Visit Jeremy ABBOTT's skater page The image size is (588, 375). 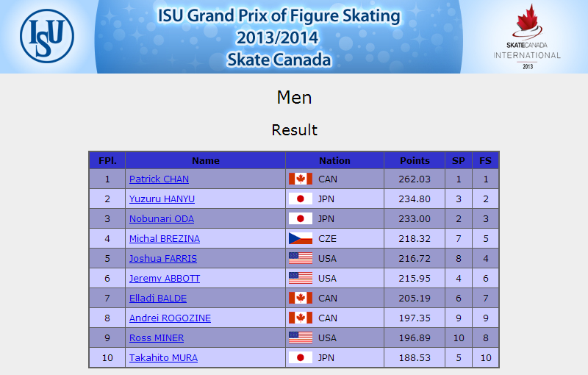click(165, 279)
